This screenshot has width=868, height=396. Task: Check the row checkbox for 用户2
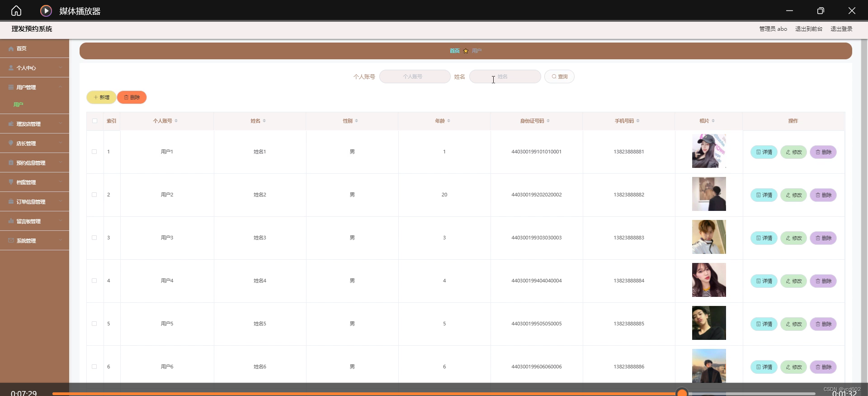[94, 195]
